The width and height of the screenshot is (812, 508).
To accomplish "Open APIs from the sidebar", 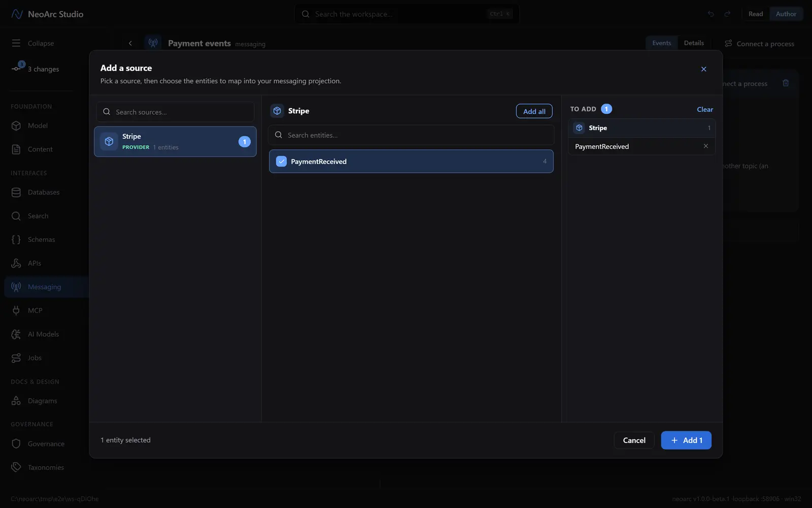I will pos(35,263).
